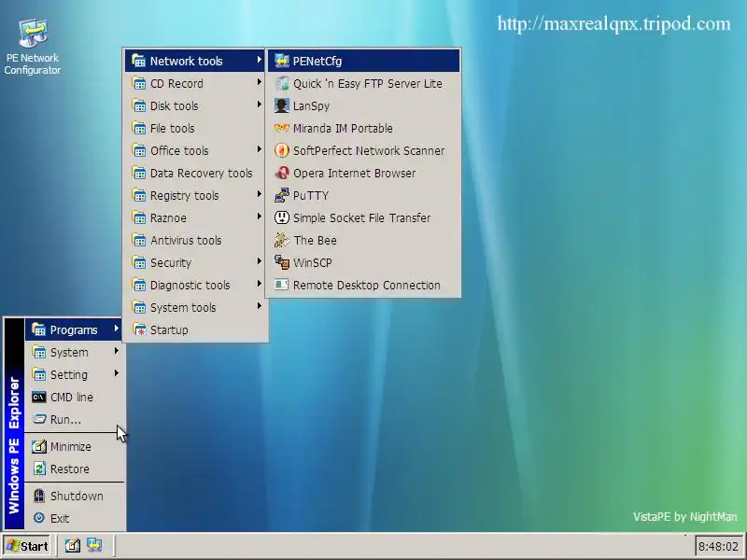Click the Data Recovery tools folder icon
This screenshot has height=560, width=747.
139,173
